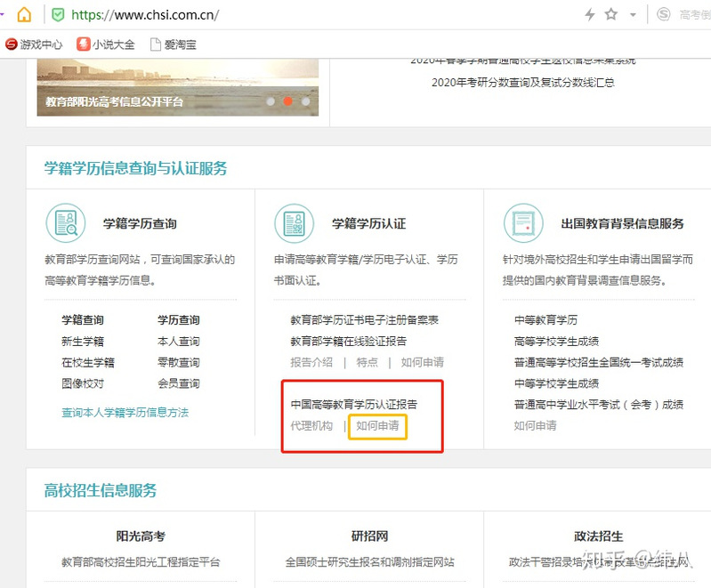
Task: Click 教育部学籍在线验证报告 link
Action: tap(348, 342)
